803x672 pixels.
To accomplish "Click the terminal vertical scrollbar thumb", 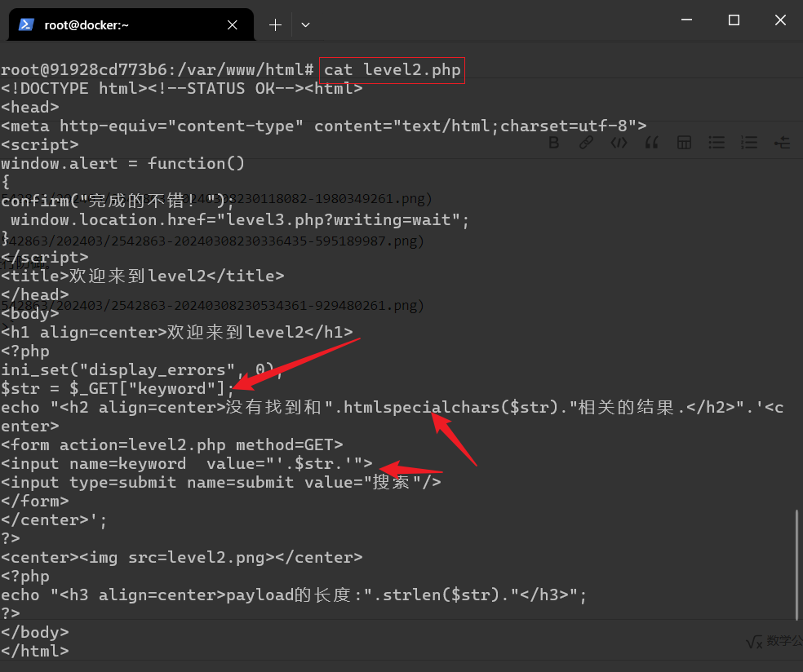I will click(796, 564).
